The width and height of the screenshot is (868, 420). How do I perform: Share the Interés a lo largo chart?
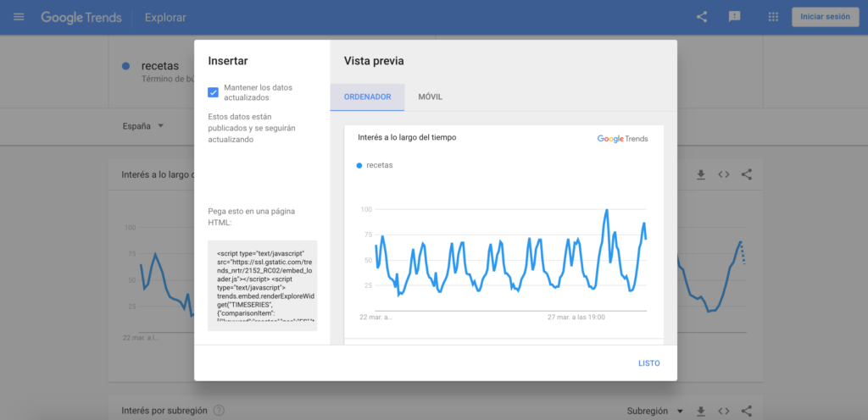point(746,174)
